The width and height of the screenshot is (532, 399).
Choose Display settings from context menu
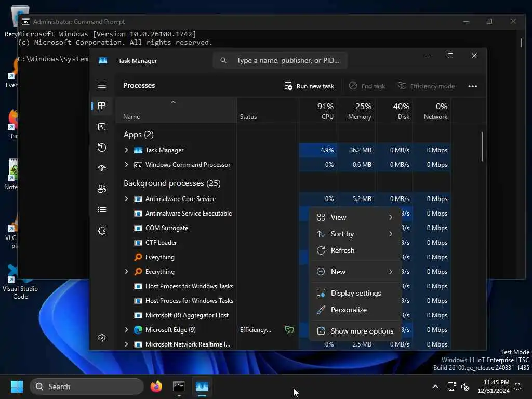(355, 293)
